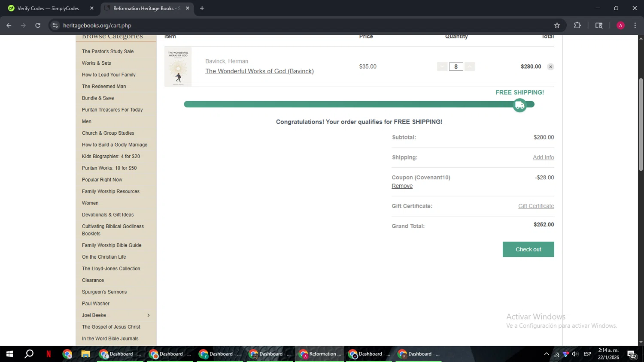
Task: Select the Men category
Action: pyautogui.click(x=87, y=121)
